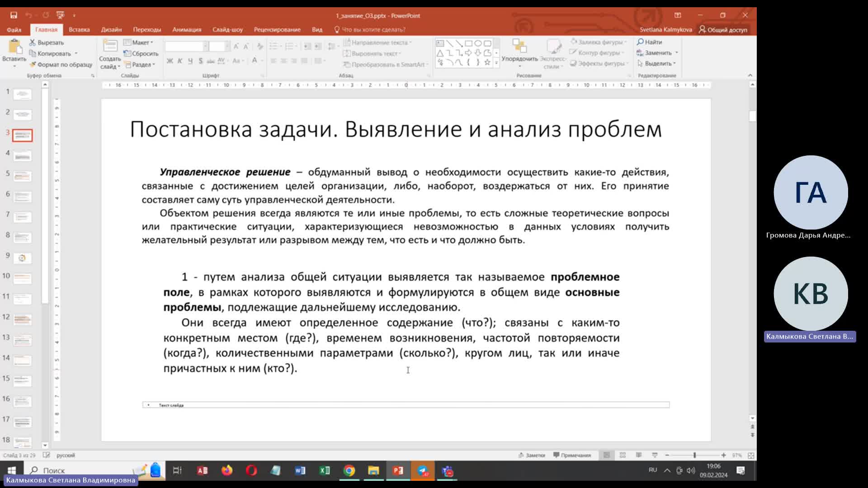Expand the Arrange (Упорядочить) dropdown
The image size is (868, 488).
pyautogui.click(x=519, y=53)
